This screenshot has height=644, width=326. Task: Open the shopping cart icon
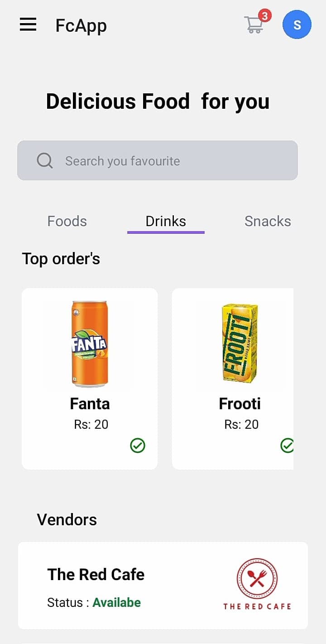click(x=254, y=24)
